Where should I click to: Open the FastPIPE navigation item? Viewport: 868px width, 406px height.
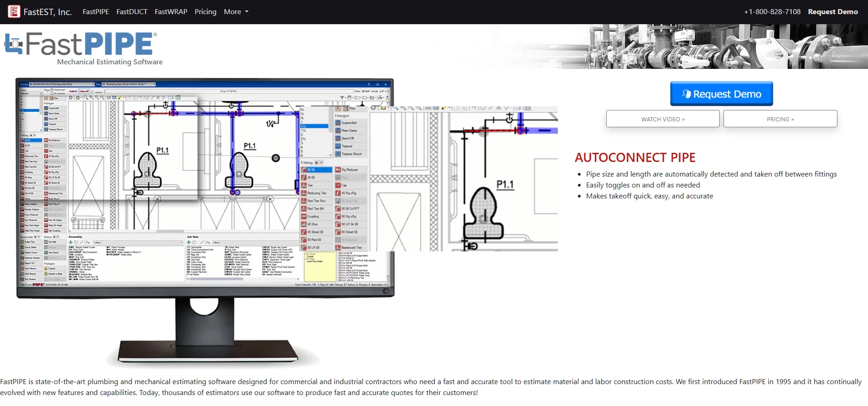96,12
